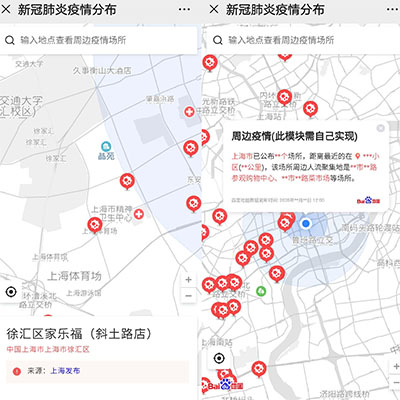Close the 周边疫情 popup card
The width and height of the screenshot is (400, 400).
[380, 128]
